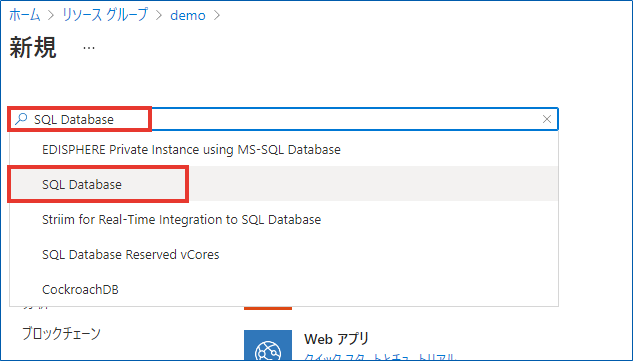Click the magnifier icon in the search box

click(x=21, y=119)
